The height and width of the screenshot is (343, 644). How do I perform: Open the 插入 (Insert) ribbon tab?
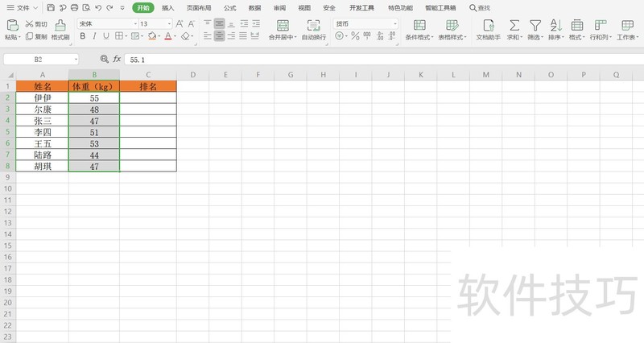click(167, 8)
